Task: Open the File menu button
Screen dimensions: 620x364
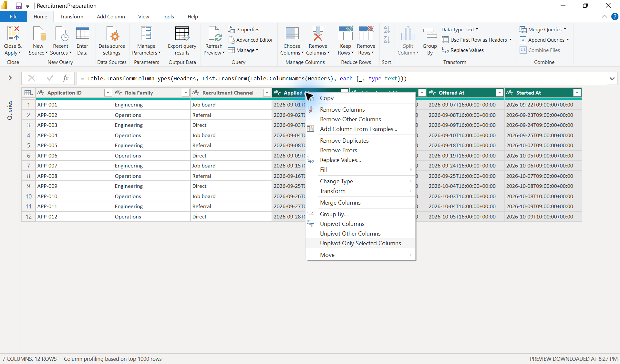Action: click(14, 16)
